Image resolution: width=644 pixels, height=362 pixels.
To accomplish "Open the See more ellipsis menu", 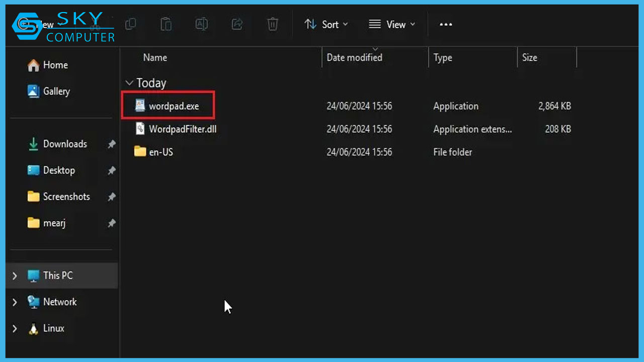I will click(445, 24).
